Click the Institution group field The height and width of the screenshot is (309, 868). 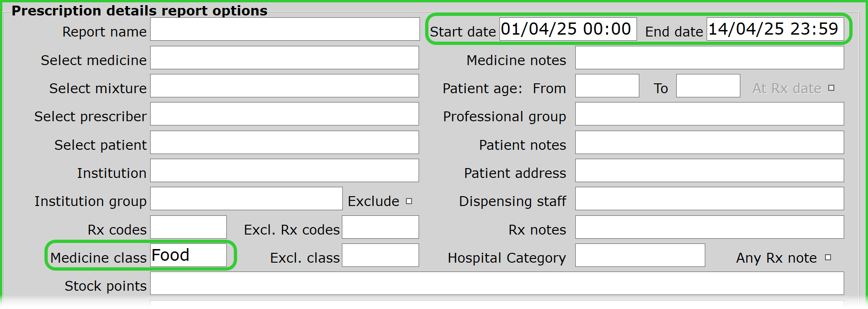(246, 199)
